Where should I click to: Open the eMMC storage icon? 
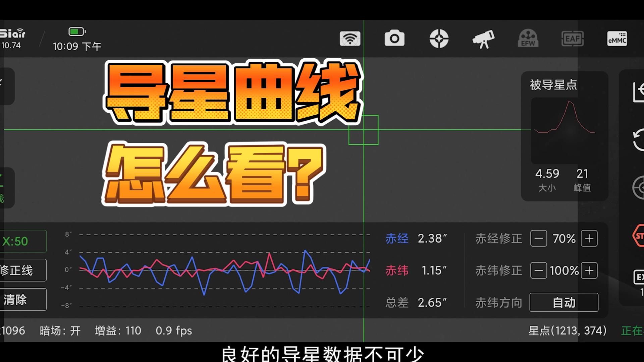coord(617,39)
